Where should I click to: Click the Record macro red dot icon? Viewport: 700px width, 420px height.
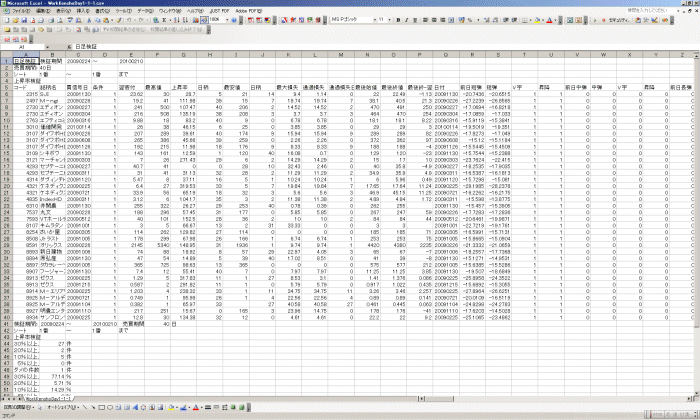604,20
